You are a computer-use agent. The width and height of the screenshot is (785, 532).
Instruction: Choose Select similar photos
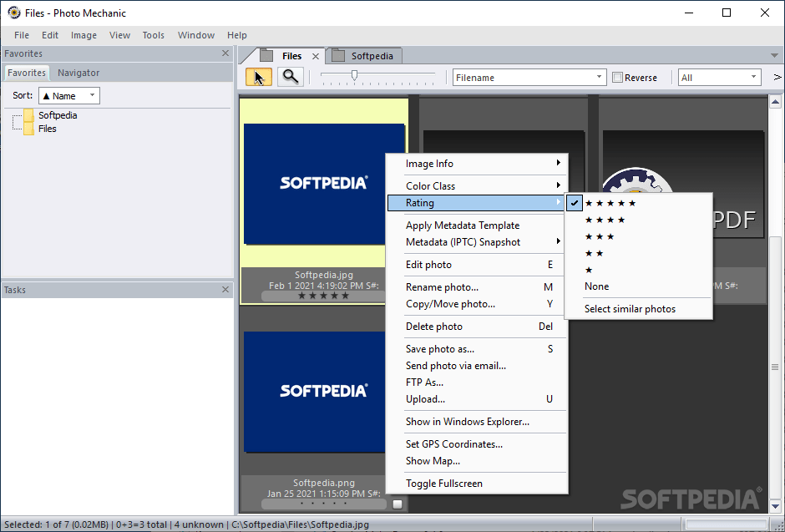coord(638,309)
